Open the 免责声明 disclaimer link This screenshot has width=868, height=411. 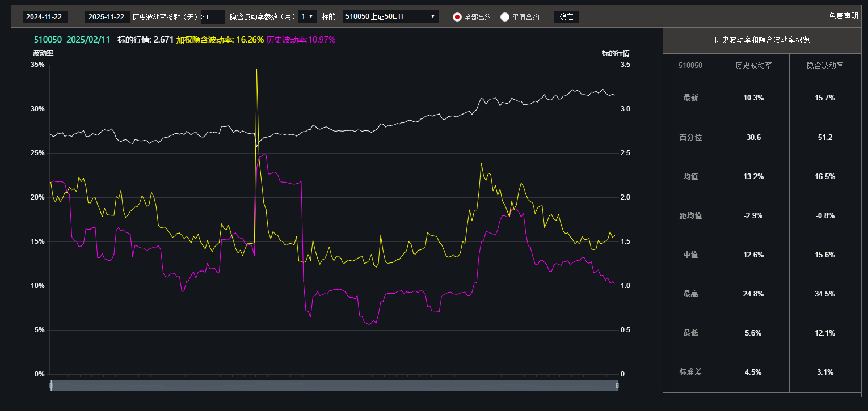843,16
